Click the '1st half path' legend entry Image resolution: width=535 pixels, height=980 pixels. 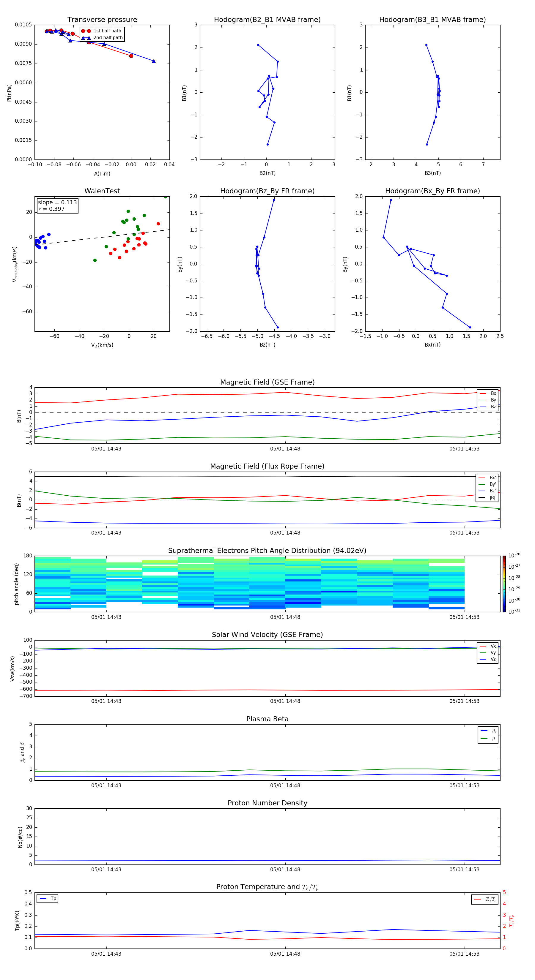tap(102, 31)
